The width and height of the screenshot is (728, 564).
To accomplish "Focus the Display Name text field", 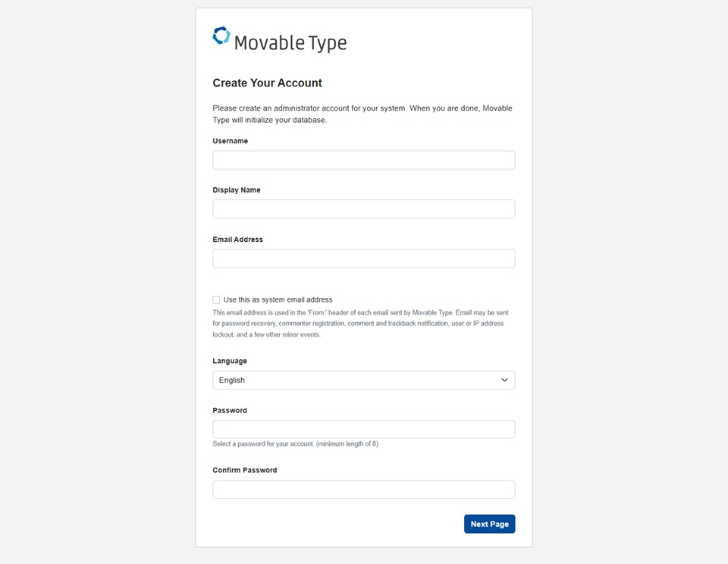I will (362, 208).
